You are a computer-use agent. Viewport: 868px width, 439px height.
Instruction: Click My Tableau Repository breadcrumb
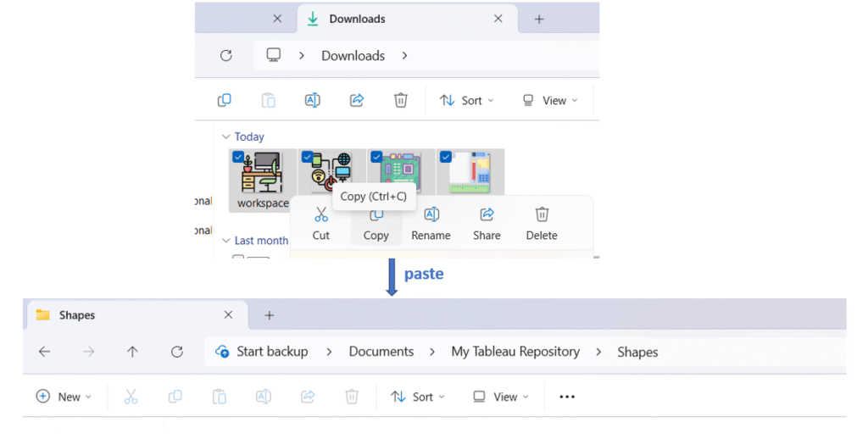pyautogui.click(x=515, y=352)
